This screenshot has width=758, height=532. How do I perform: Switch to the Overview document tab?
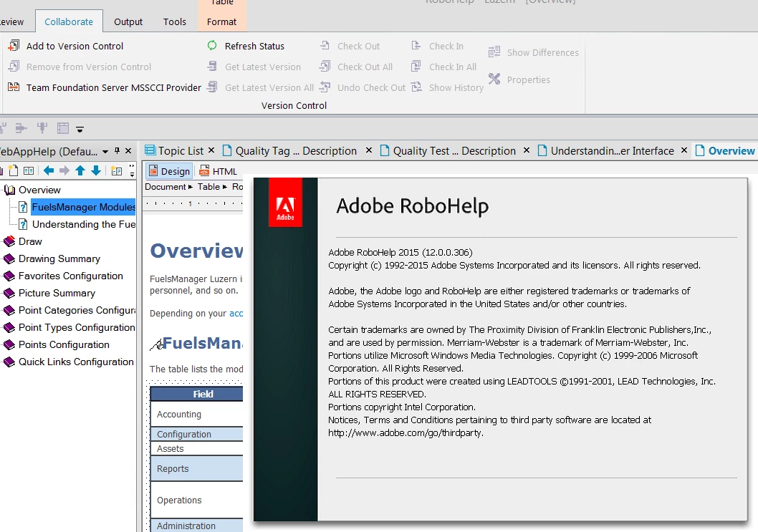(x=725, y=151)
